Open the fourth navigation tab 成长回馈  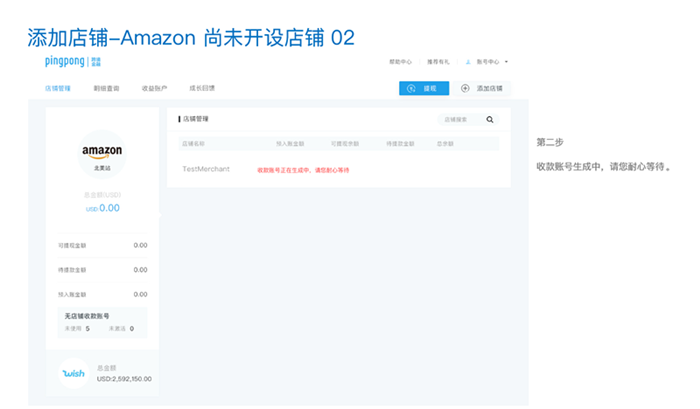[x=202, y=88]
